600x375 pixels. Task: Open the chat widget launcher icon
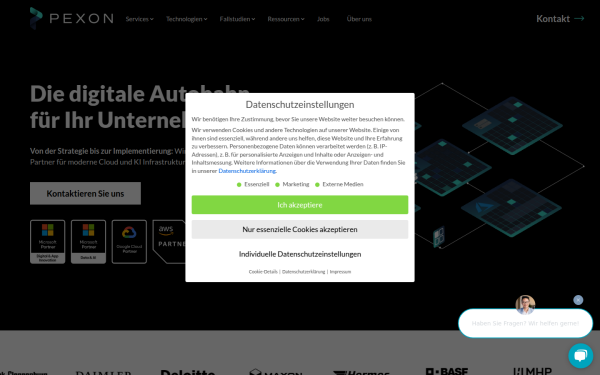(580, 356)
